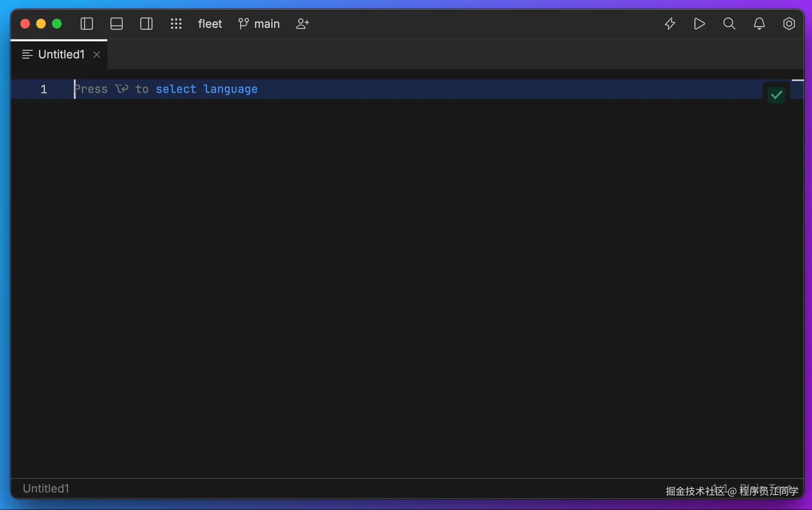Open the settings hexagon icon
The width and height of the screenshot is (812, 510).
(789, 24)
